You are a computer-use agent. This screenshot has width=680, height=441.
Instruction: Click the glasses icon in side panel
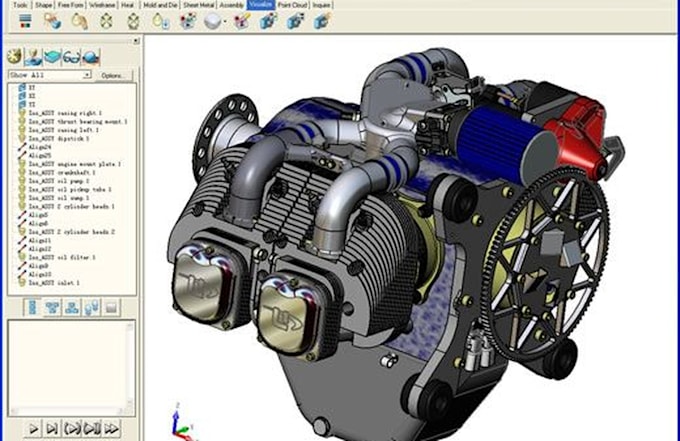pyautogui.click(x=71, y=57)
